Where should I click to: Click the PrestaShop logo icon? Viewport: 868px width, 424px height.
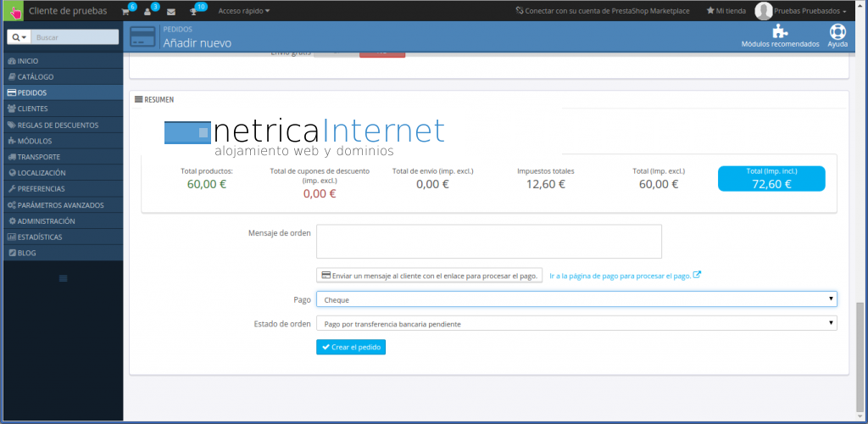tap(14, 11)
